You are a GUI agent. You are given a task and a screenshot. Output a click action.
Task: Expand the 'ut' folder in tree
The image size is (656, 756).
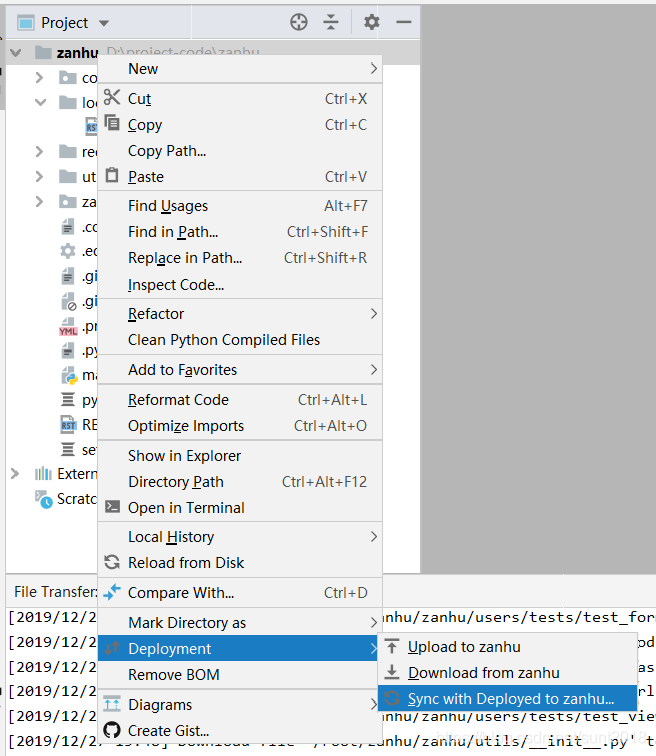click(x=40, y=176)
